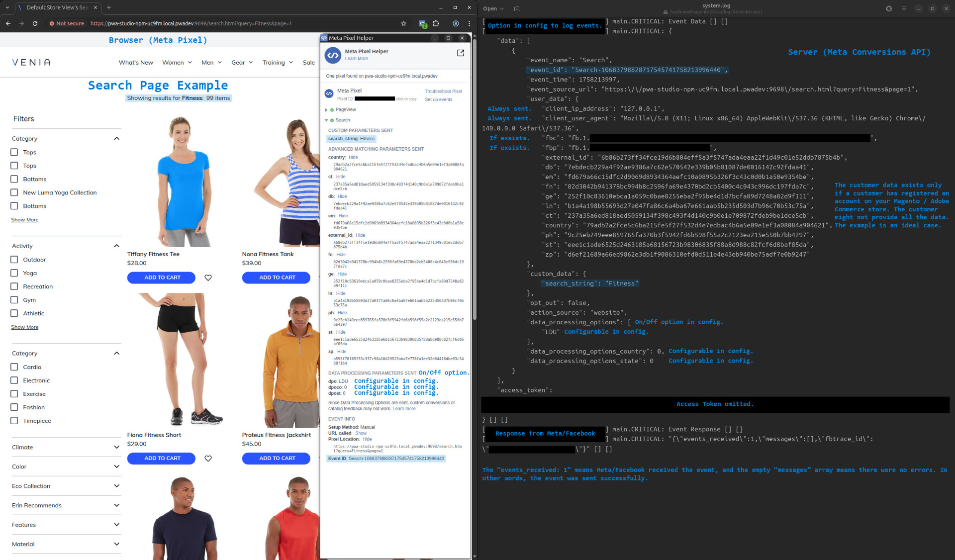Open the Meta Pixel Helper extension icon
Screen dimensions: 955x560
pos(423,23)
